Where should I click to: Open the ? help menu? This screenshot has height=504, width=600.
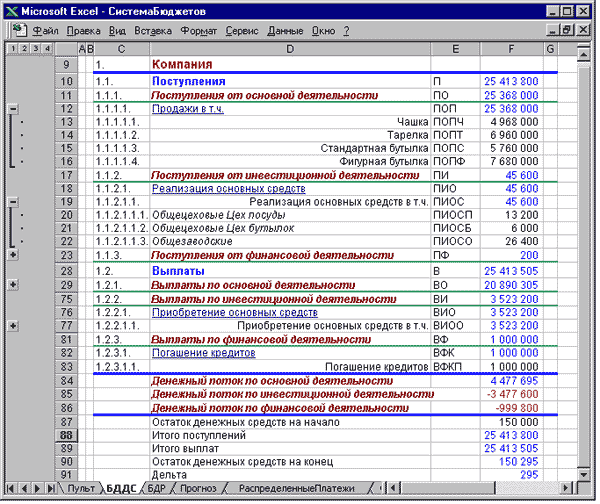pyautogui.click(x=346, y=31)
